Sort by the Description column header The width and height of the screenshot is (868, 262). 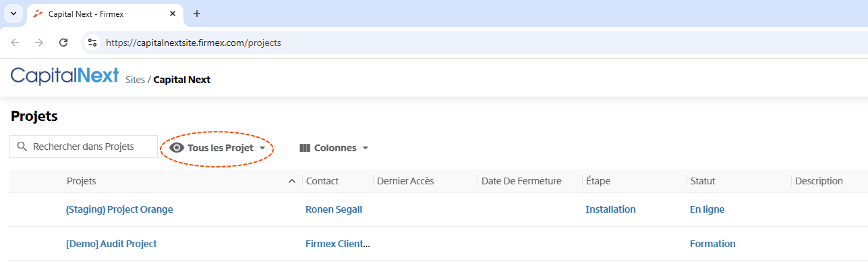tap(819, 181)
